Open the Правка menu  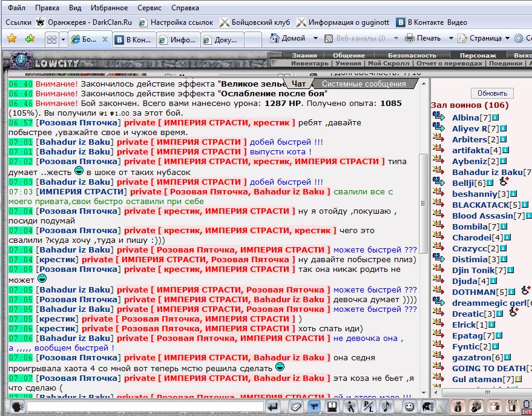[47, 8]
